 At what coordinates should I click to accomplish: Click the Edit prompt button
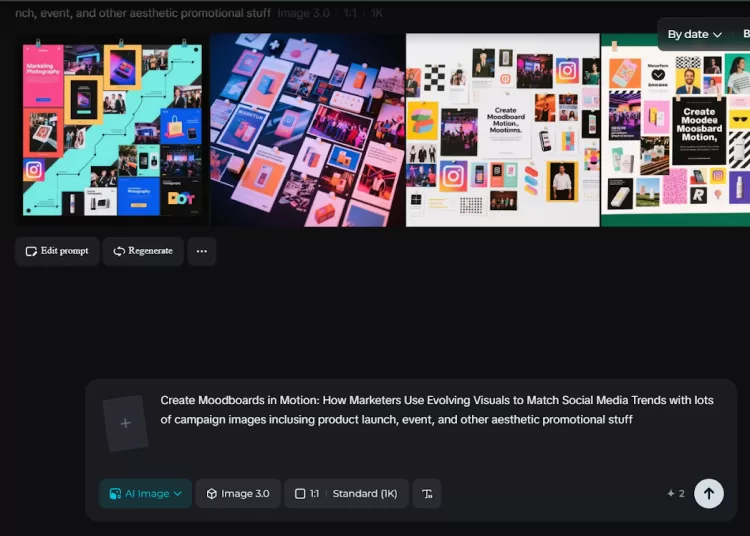click(x=57, y=251)
